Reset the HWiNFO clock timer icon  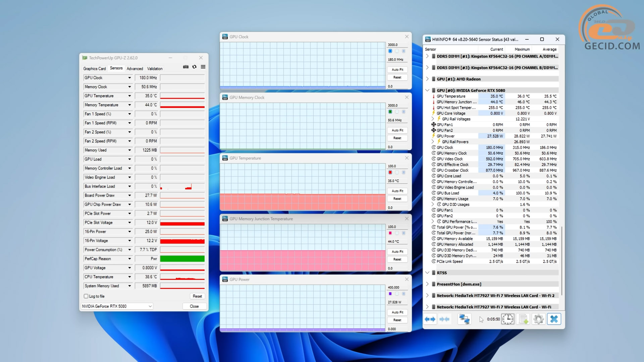[507, 319]
